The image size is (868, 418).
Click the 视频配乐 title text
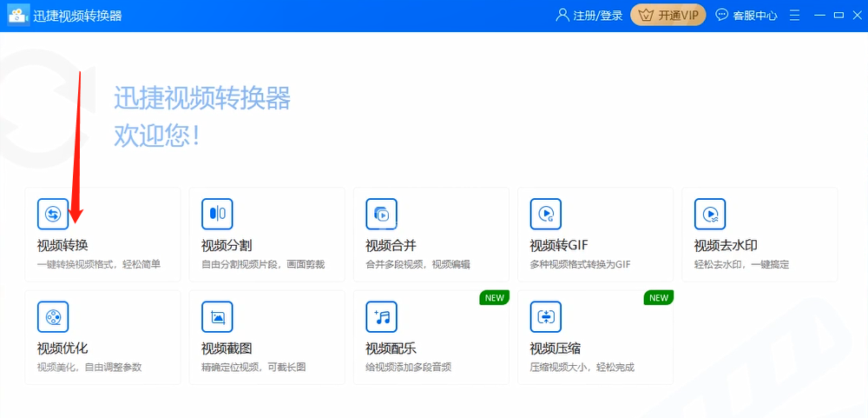(x=391, y=348)
